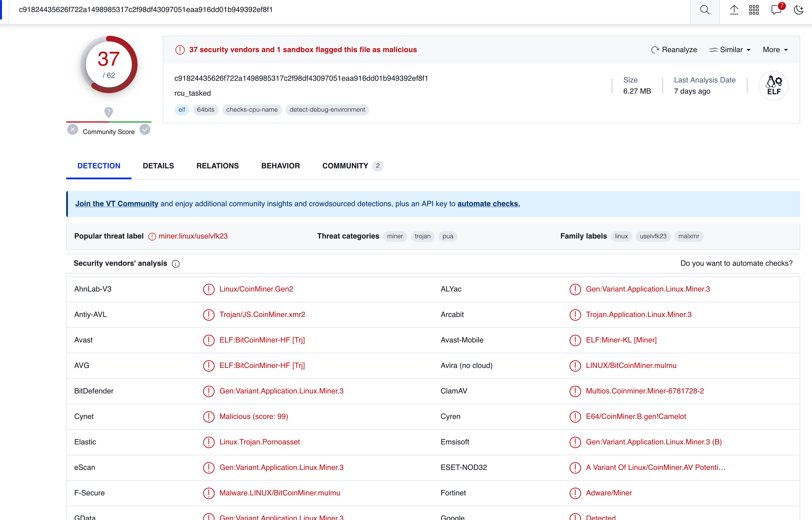
Task: Click info icon beside Security vendors' analysis
Action: tap(176, 264)
